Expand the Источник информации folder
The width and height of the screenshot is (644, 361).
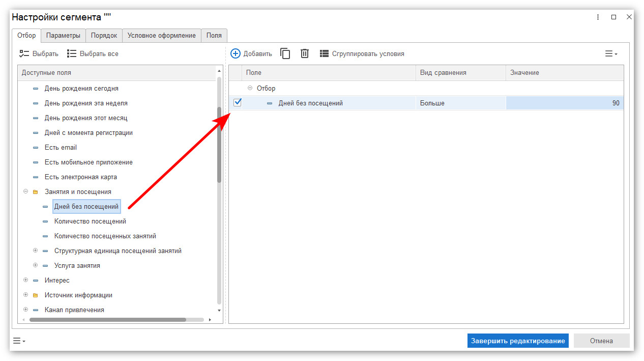(25, 295)
